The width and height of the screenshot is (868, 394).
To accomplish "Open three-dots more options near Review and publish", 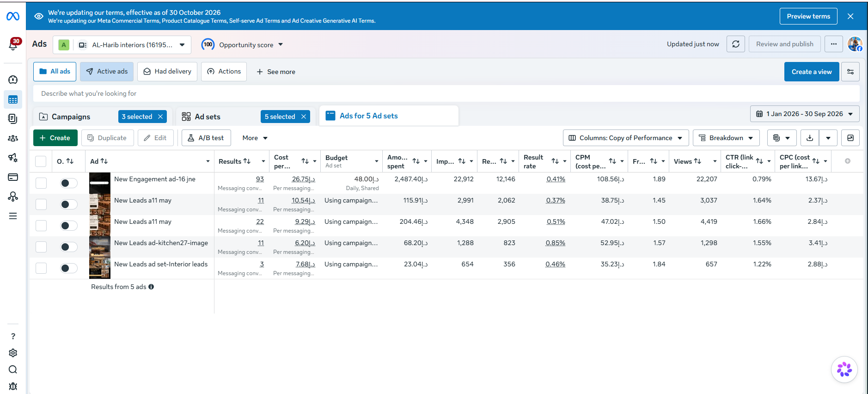I will point(834,44).
